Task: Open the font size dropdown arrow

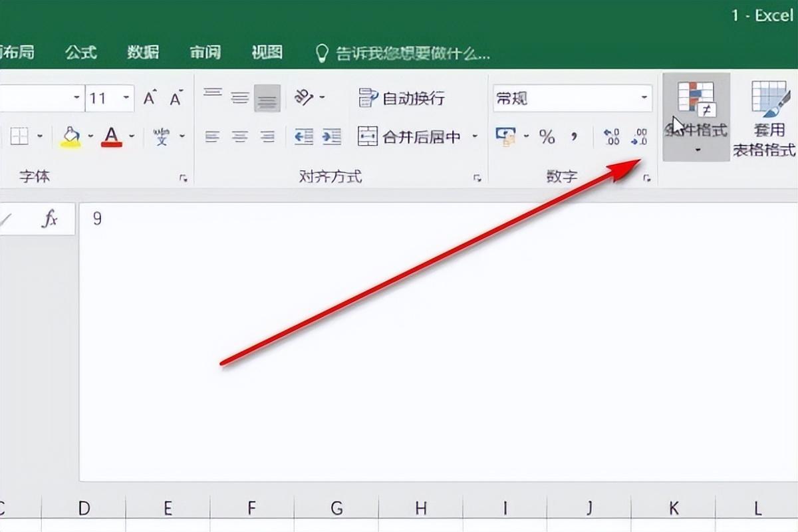Action: (x=126, y=98)
